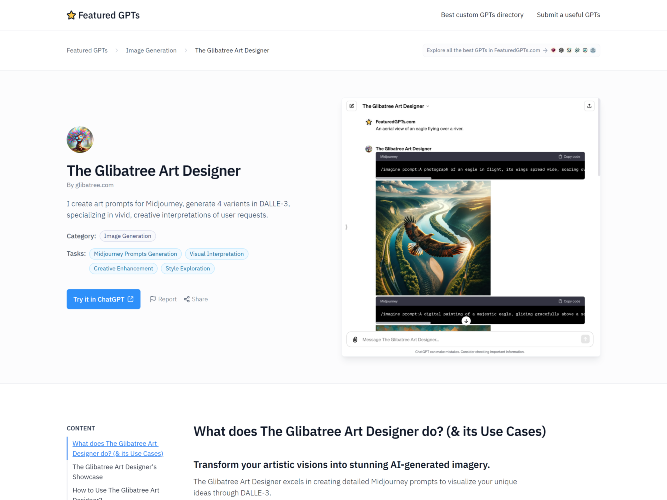
Task: Click the CONTENT sidebar heading
Action: (x=81, y=429)
